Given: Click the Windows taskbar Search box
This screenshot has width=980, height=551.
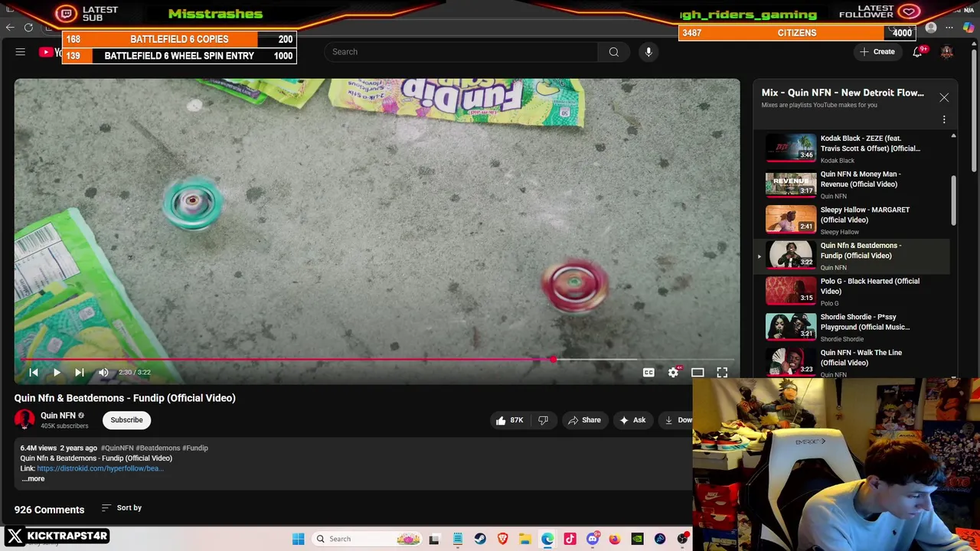Looking at the screenshot, I should click(x=367, y=539).
